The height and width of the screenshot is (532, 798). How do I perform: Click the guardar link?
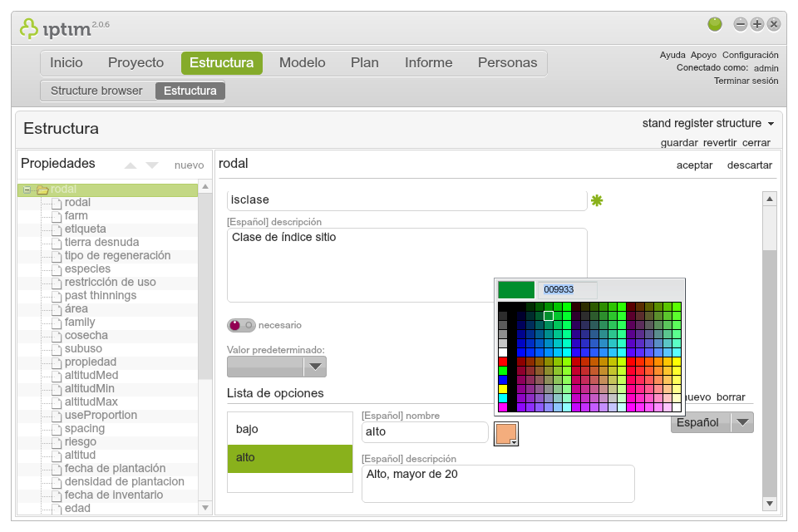pos(679,143)
